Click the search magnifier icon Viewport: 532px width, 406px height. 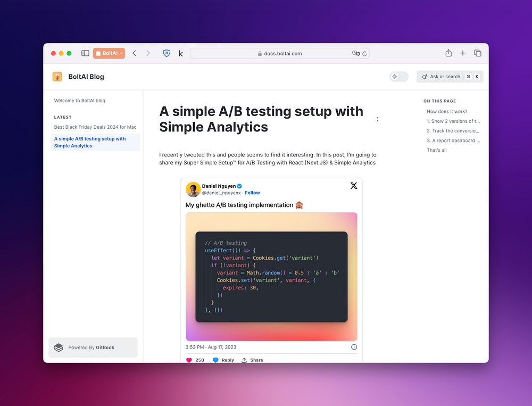click(425, 77)
